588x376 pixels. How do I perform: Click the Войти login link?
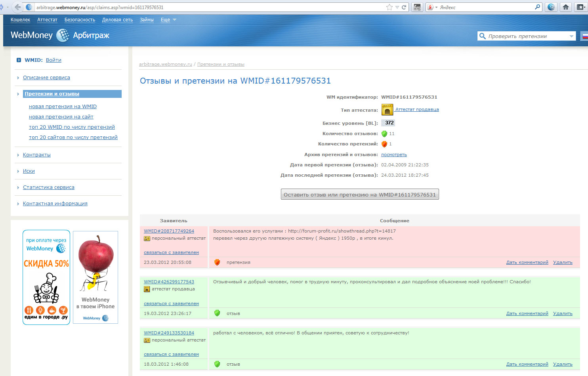tap(53, 60)
